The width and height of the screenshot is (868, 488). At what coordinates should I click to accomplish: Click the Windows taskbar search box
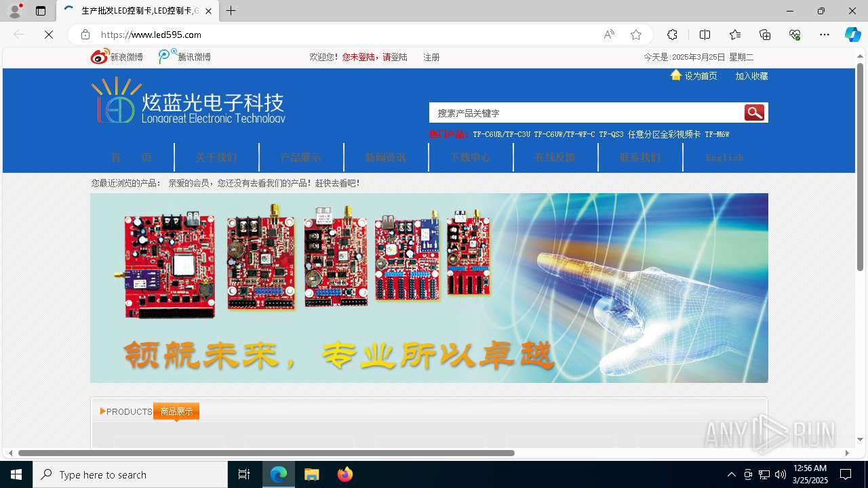click(130, 474)
